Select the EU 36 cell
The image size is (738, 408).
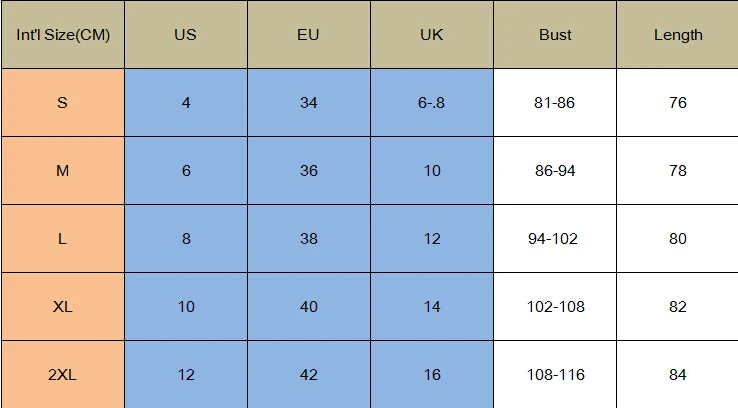309,170
